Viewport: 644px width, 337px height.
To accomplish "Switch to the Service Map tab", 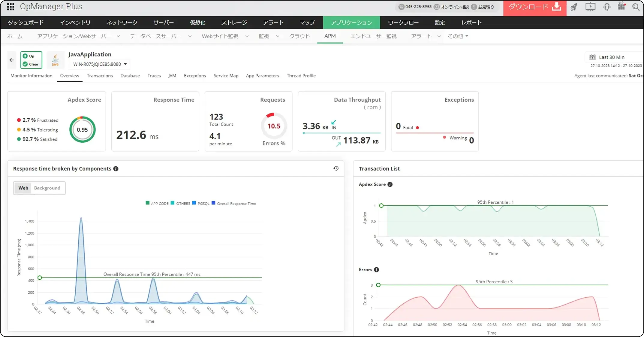I will [226, 76].
